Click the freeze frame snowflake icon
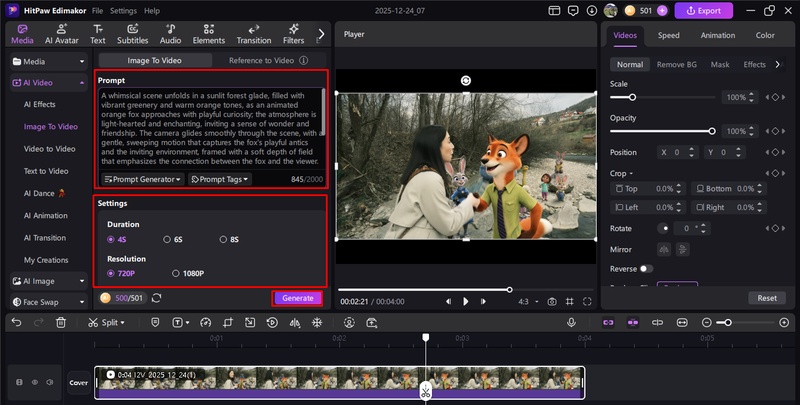The height and width of the screenshot is (405, 800). [x=317, y=322]
